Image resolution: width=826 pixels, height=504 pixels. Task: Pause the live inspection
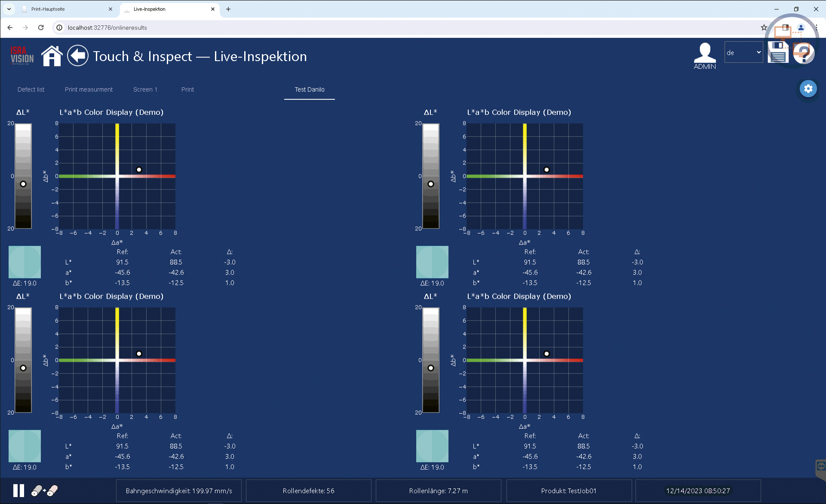click(x=18, y=490)
